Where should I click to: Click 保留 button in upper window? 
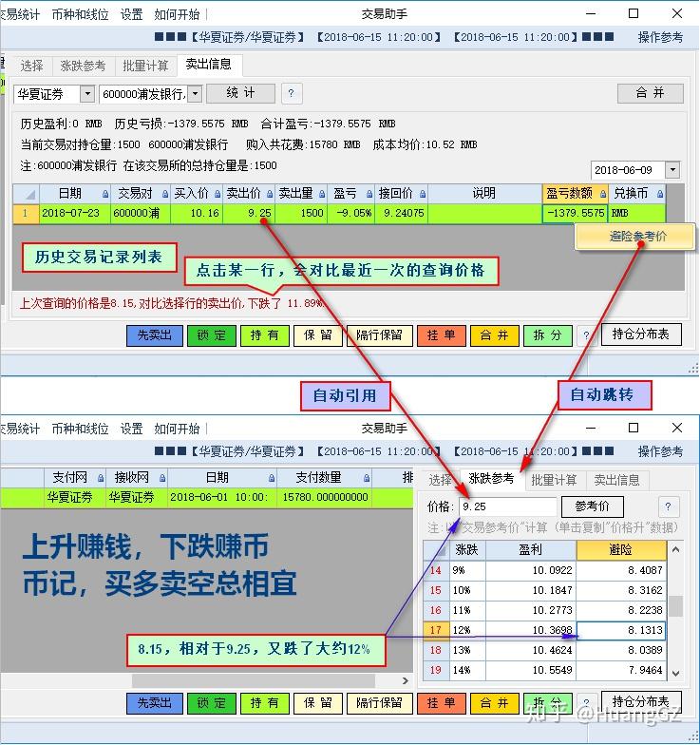(317, 335)
